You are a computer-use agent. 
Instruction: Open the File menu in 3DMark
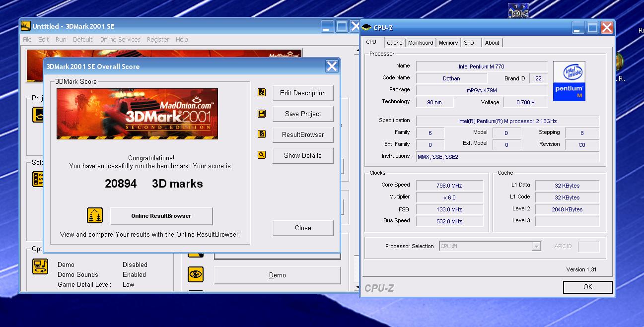point(27,39)
